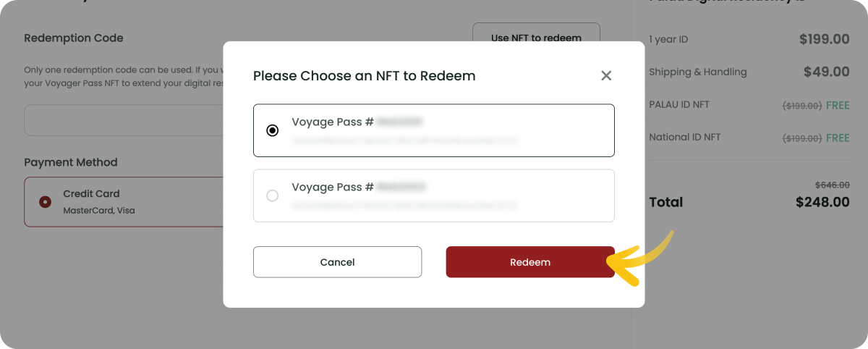Close the NFT redeem dialog
Image resolution: width=868 pixels, height=349 pixels.
606,75
